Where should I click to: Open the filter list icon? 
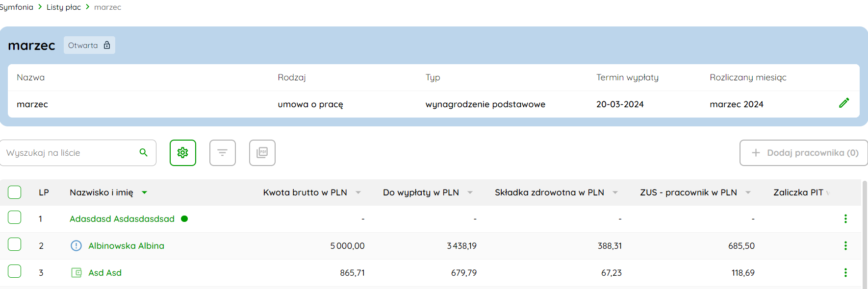223,153
